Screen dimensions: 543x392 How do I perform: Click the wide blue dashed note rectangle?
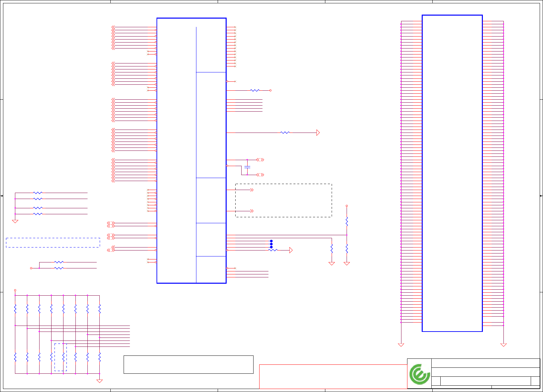click(53, 243)
